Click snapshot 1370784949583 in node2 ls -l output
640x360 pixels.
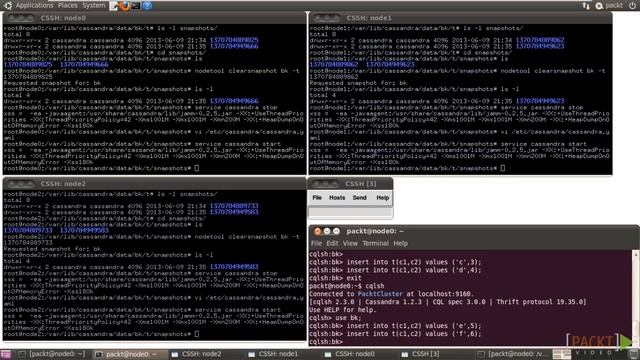click(234, 267)
